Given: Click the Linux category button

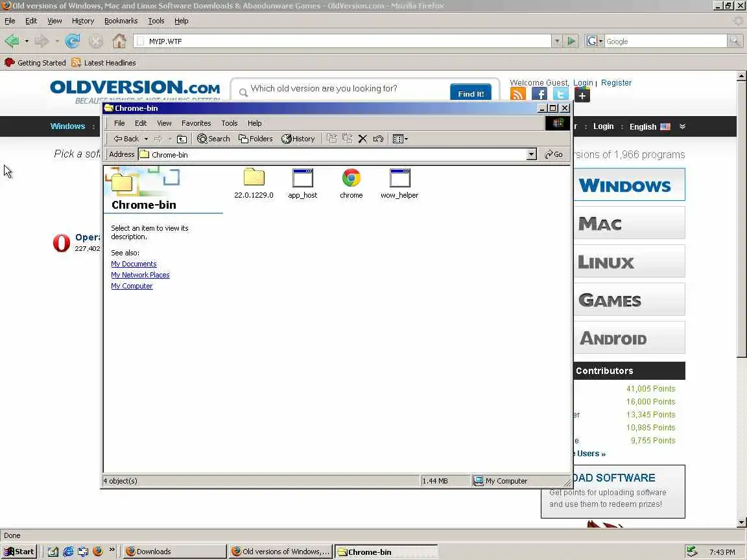Looking at the screenshot, I should tap(630, 261).
